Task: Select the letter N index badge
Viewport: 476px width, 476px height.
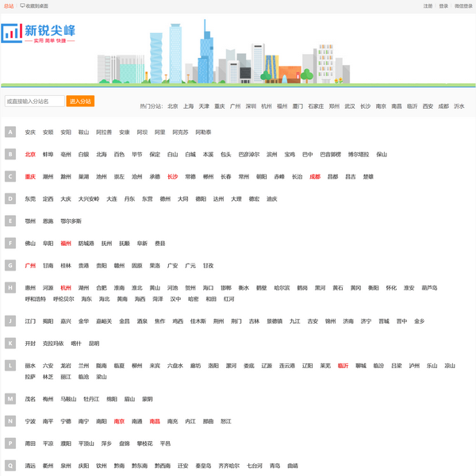Action: point(10,421)
